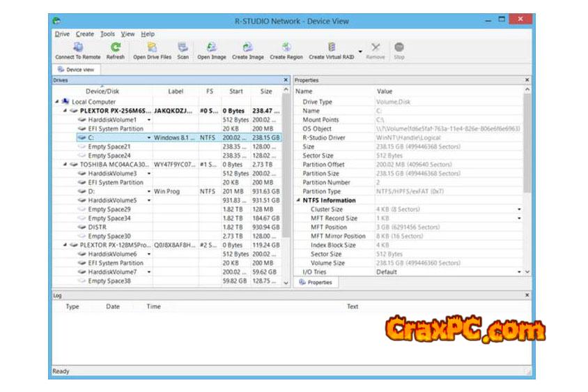Click the drive icon beside TOSHIBA MC04ACA30
This screenshot has height=392, width=588.
[x=74, y=165]
